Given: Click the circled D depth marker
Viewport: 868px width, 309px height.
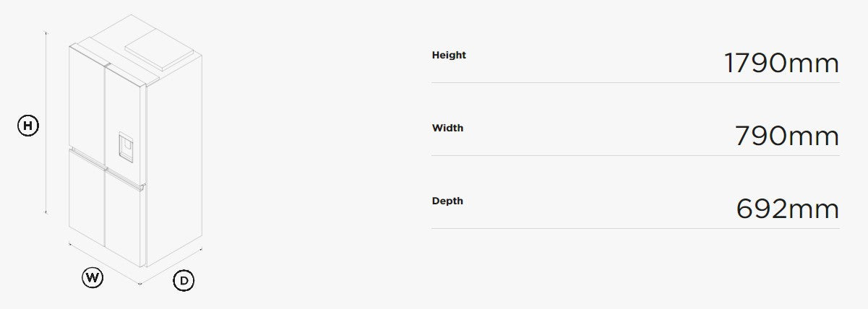Looking at the screenshot, I should (184, 280).
